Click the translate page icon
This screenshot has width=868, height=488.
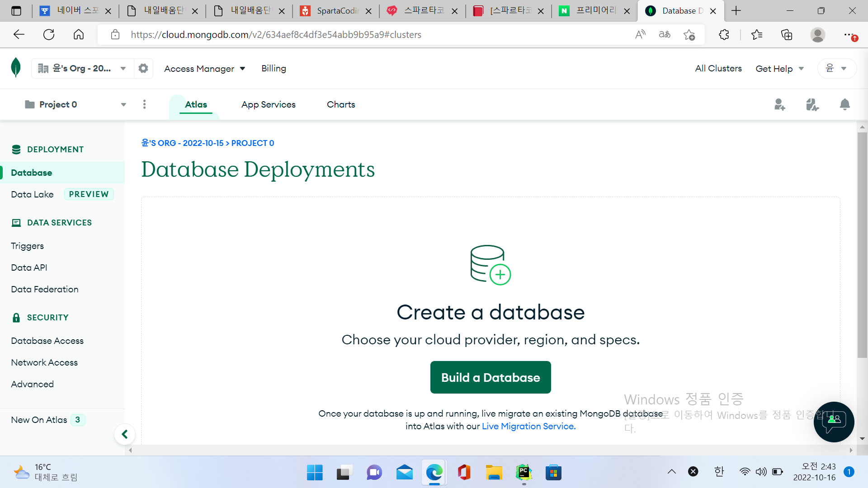pos(665,34)
